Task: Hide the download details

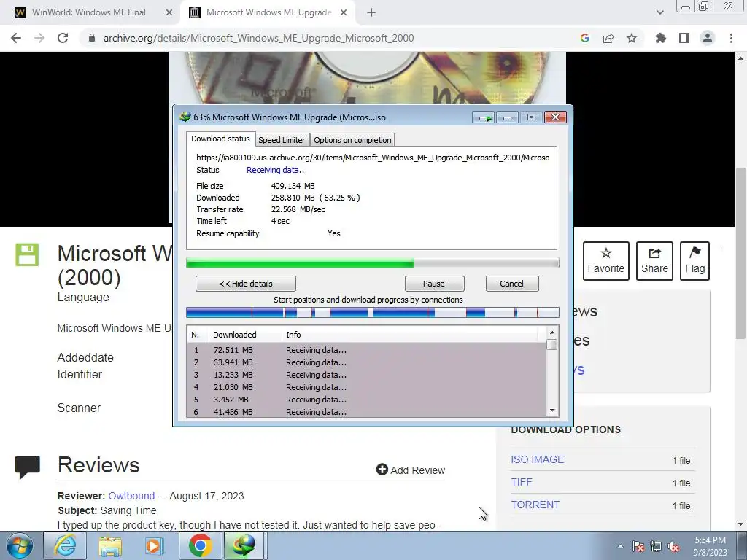Action: coord(246,284)
